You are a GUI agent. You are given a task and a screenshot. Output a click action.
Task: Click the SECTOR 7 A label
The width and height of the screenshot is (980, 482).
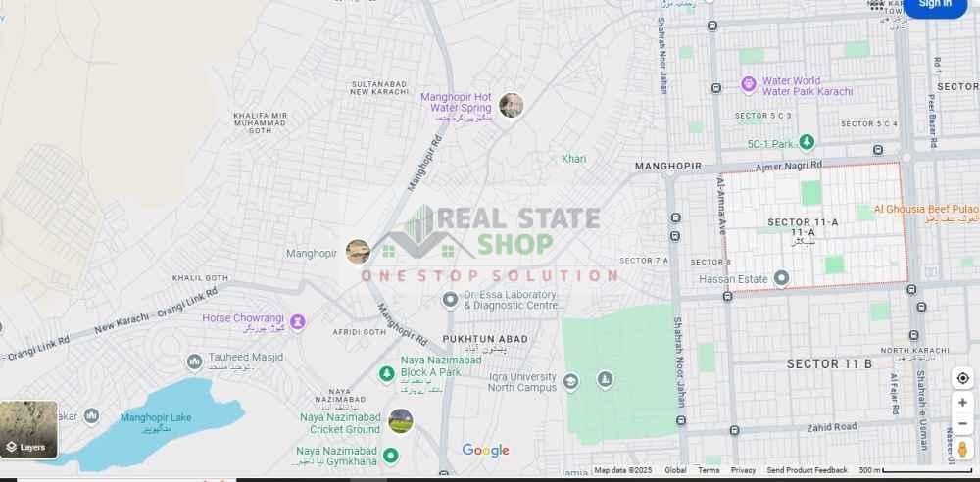[644, 260]
